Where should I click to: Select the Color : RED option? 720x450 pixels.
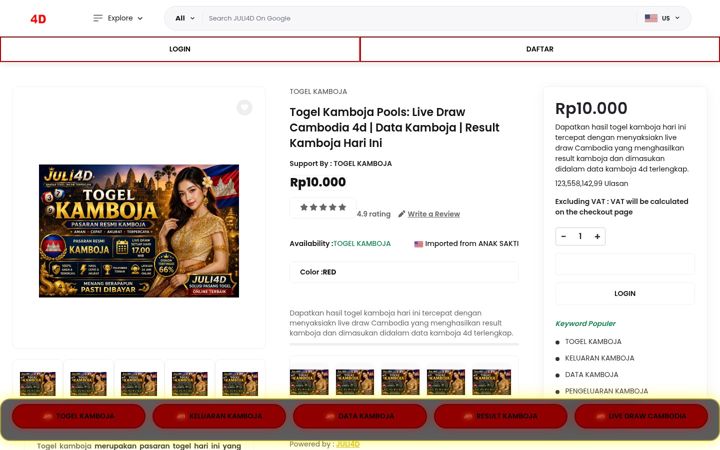click(x=404, y=272)
